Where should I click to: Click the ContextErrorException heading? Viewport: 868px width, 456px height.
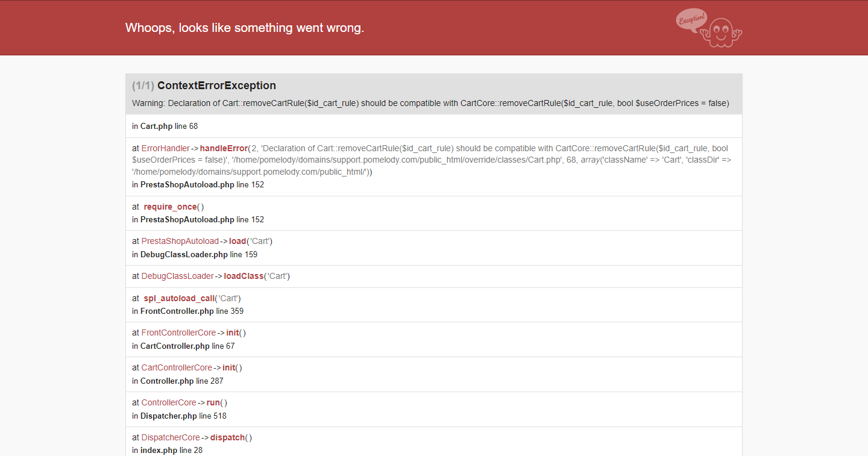(x=216, y=86)
